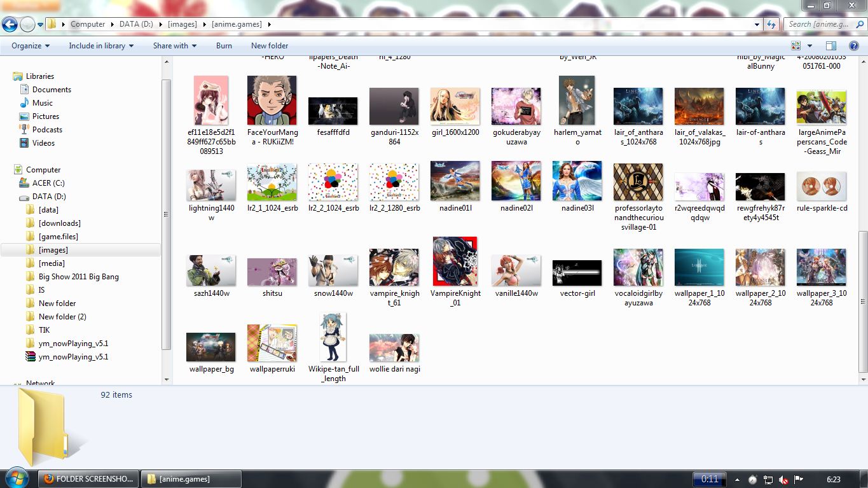Open Videos library in sidebar

43,143
